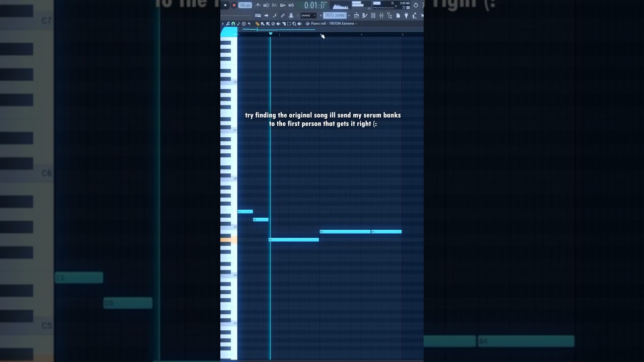The width and height of the screenshot is (644, 362).
Task: Add new pattern with the plus button
Action: (x=349, y=16)
